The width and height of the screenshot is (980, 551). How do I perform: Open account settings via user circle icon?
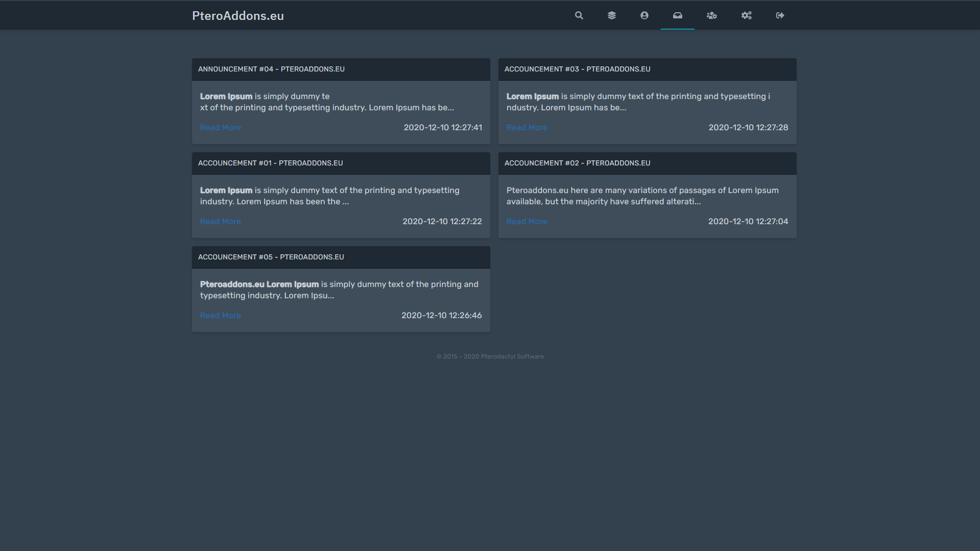[644, 15]
